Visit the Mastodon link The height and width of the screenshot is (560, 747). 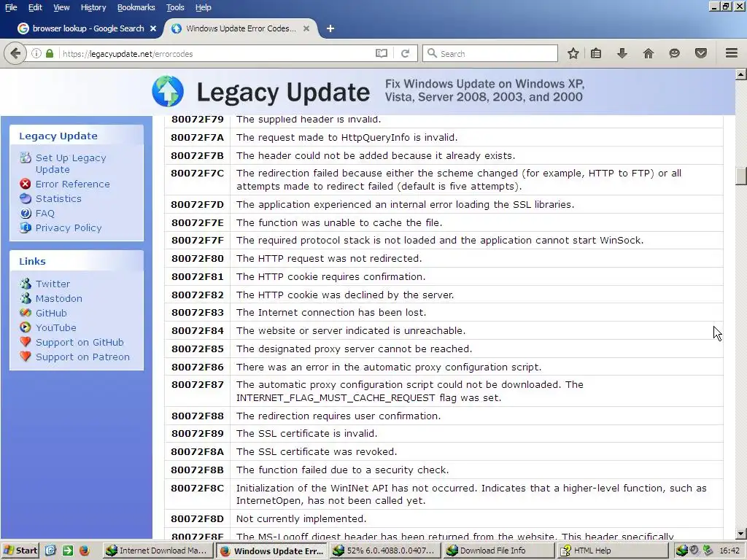(x=59, y=298)
